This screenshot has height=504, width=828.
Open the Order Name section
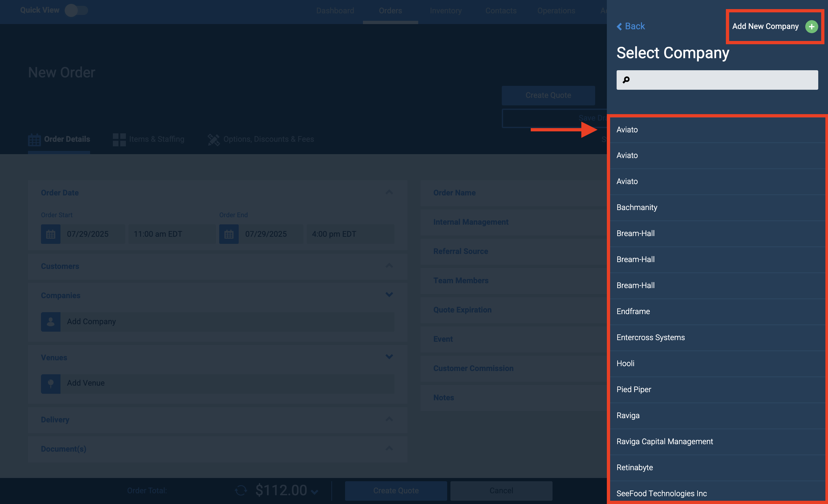514,193
